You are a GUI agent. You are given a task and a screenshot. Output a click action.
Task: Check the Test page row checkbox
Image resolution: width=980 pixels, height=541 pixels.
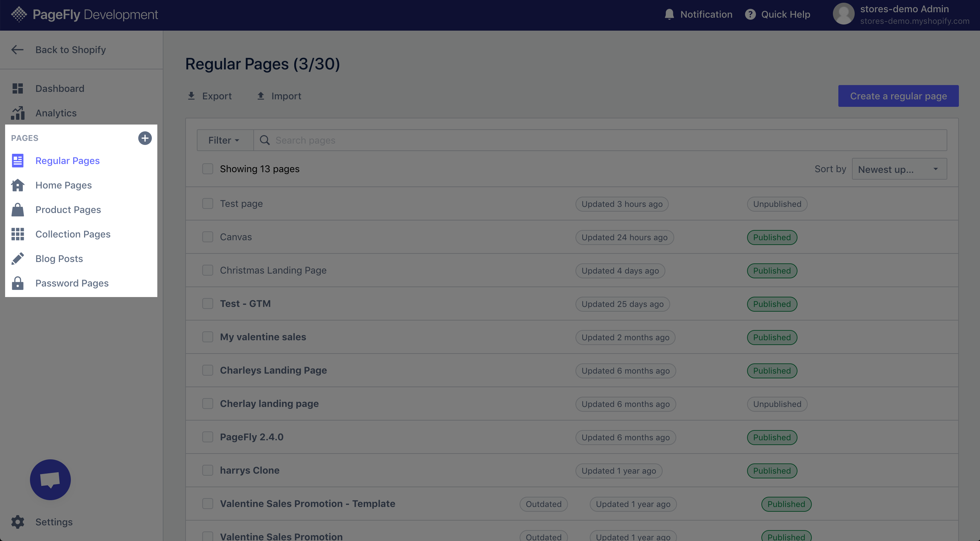point(208,204)
